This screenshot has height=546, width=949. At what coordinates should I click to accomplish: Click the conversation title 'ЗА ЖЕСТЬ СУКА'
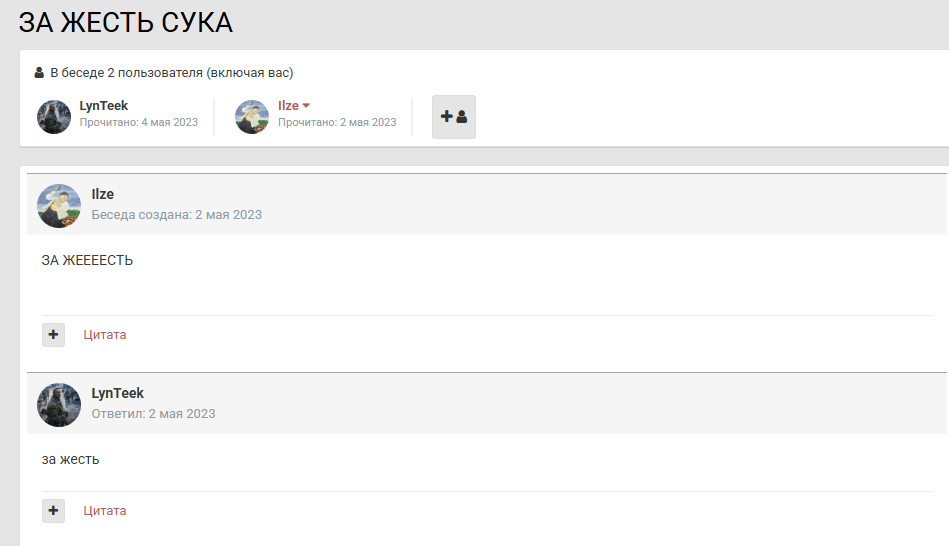coord(126,22)
